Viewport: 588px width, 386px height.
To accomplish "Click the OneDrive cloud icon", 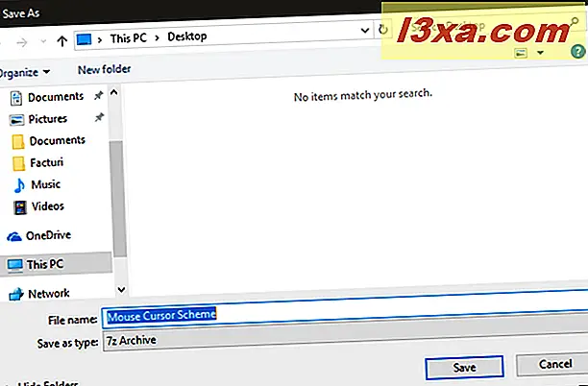I will pos(14,237).
